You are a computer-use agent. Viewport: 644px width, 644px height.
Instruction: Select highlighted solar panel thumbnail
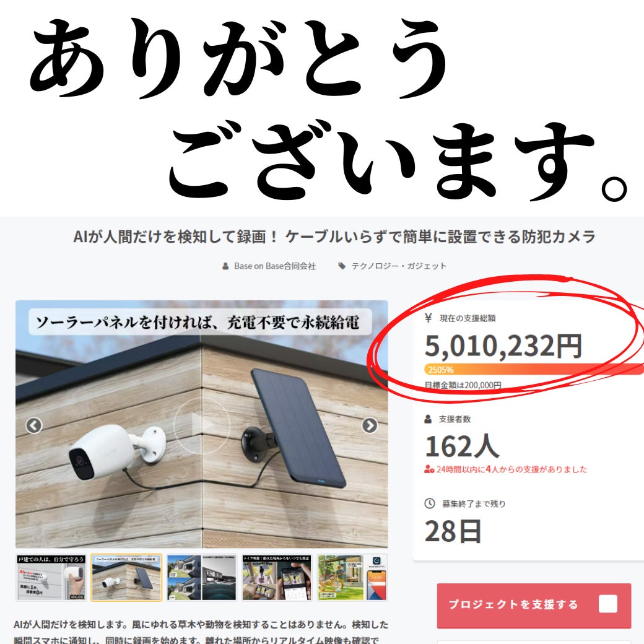[126, 578]
